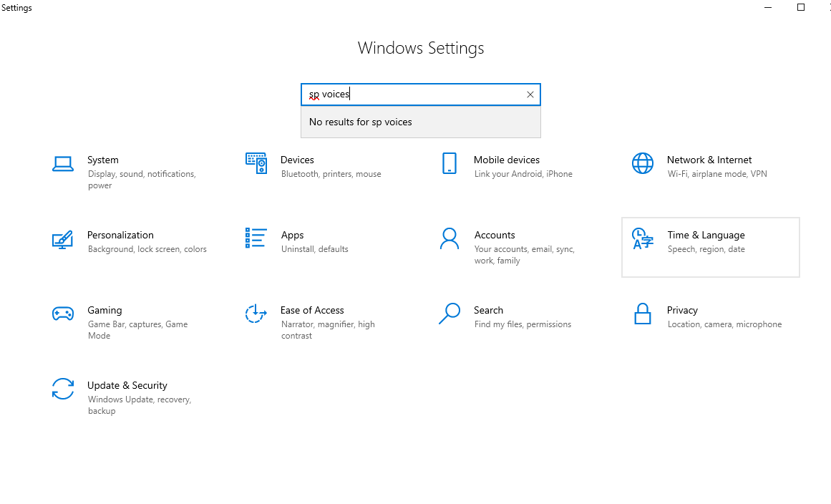Click 'Wi-Fi, airplane mode, VPN' text
Screen dimensions: 831x504
(717, 175)
